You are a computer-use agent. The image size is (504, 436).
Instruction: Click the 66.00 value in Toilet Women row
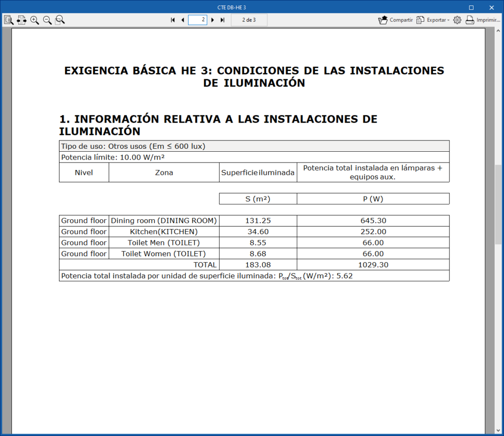click(373, 254)
